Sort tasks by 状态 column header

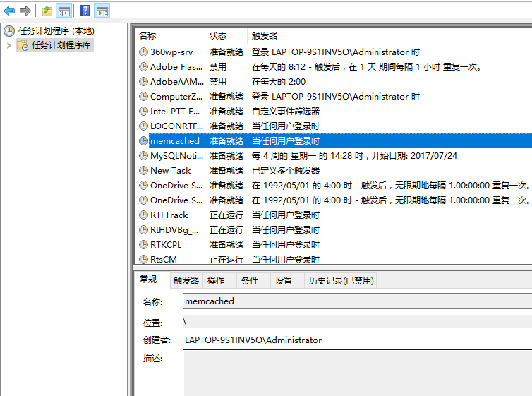[x=218, y=35]
